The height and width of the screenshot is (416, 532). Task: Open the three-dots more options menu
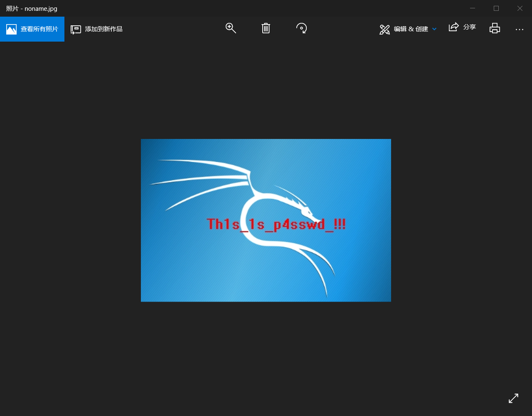point(520,29)
